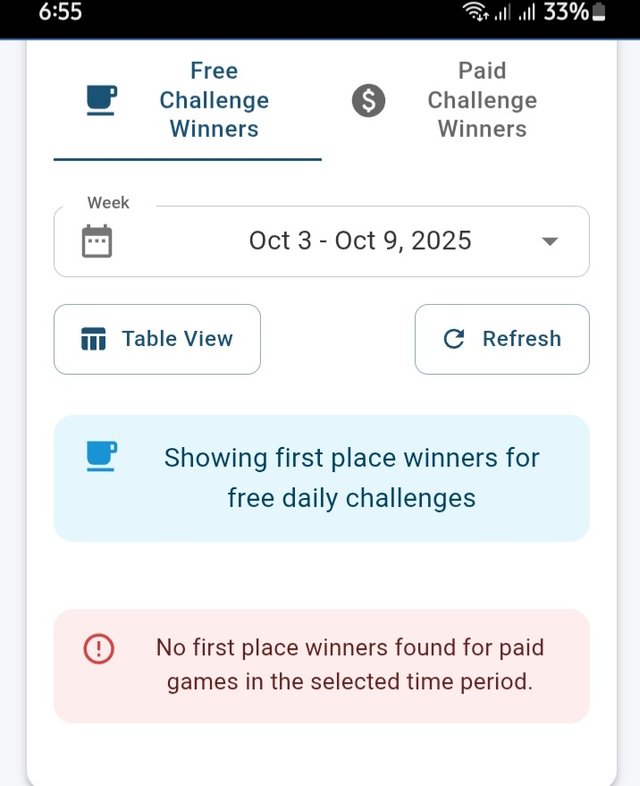Tap the table grid icon
Image resolution: width=640 pixels, height=786 pixels.
click(93, 339)
